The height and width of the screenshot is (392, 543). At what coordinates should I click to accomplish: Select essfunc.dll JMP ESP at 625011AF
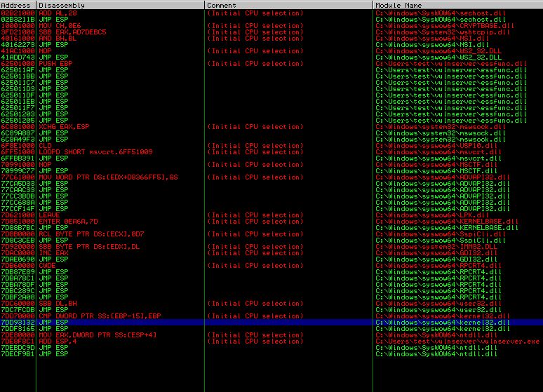18,70
